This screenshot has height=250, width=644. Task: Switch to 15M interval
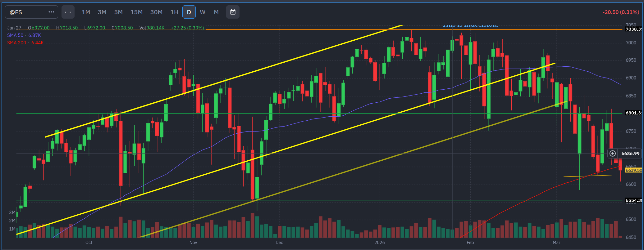point(136,12)
